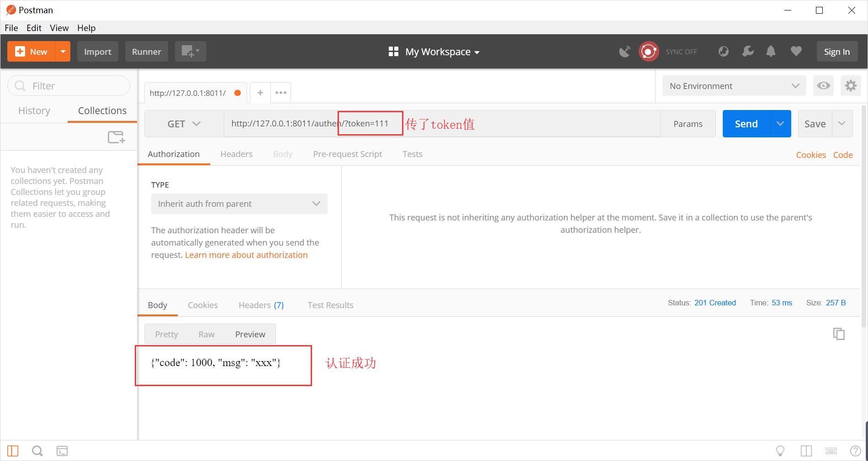Click Learn more about authorization link

coord(246,255)
